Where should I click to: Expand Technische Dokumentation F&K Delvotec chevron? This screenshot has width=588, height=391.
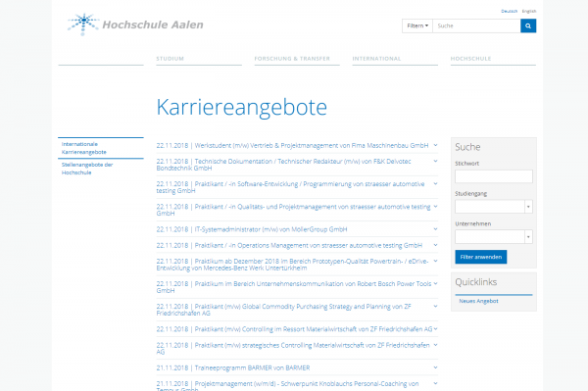point(435,161)
